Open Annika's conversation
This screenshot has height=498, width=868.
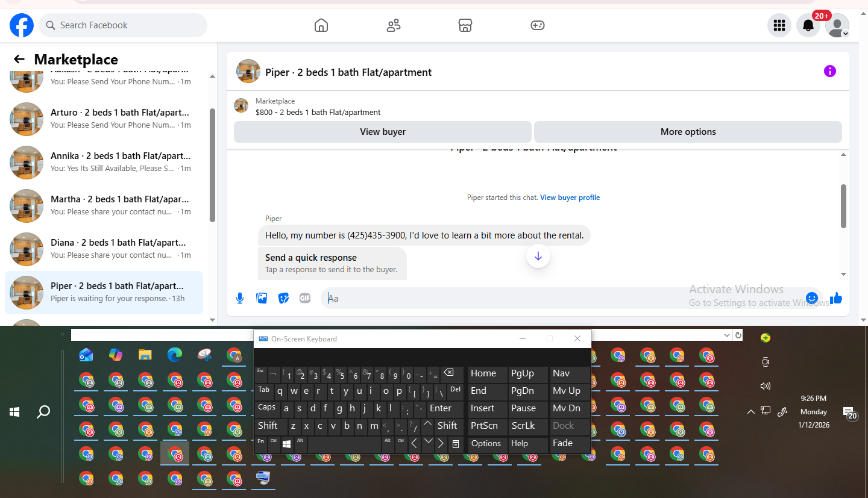(x=104, y=162)
